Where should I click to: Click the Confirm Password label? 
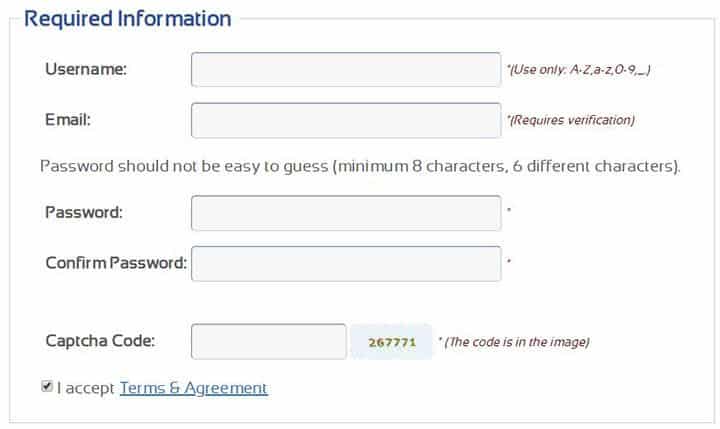116,263
